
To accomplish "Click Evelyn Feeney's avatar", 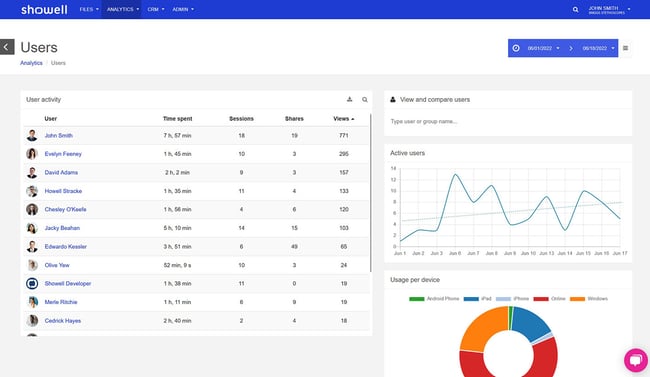I will pyautogui.click(x=32, y=154).
